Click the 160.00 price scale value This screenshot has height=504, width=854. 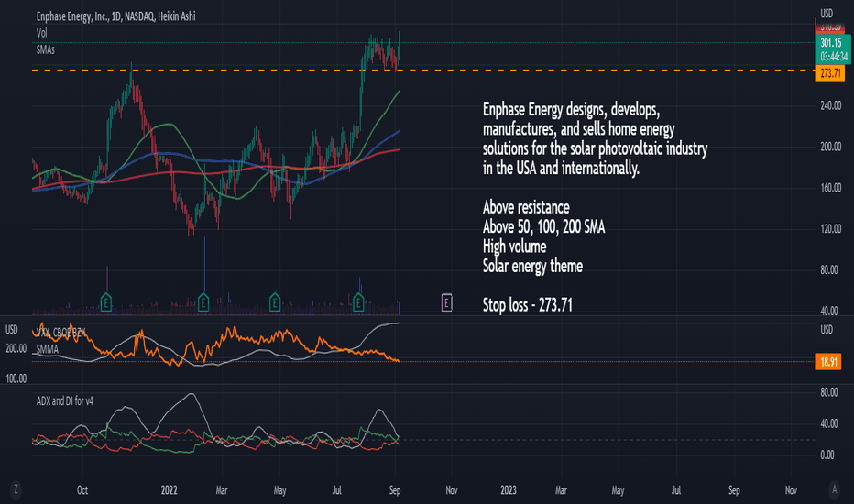(830, 188)
